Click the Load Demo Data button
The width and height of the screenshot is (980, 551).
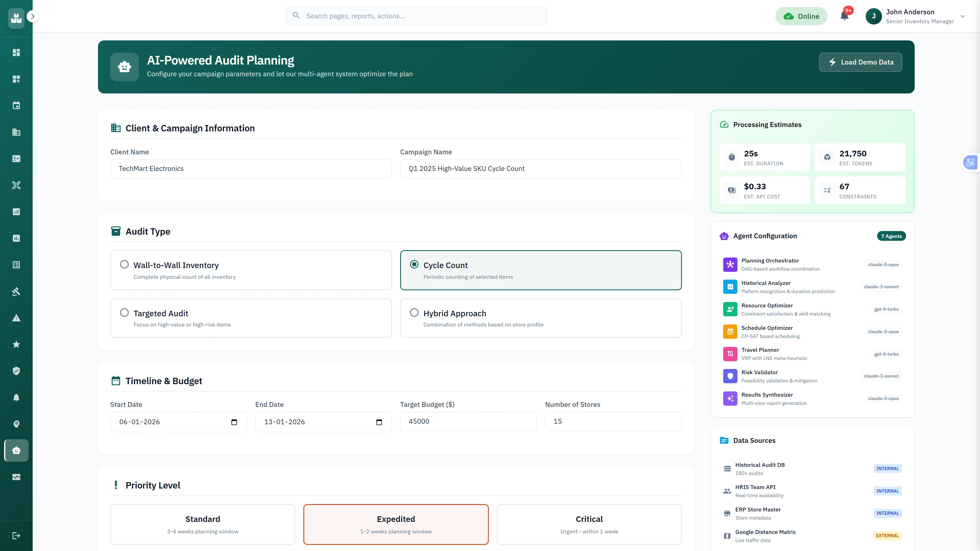pos(861,62)
